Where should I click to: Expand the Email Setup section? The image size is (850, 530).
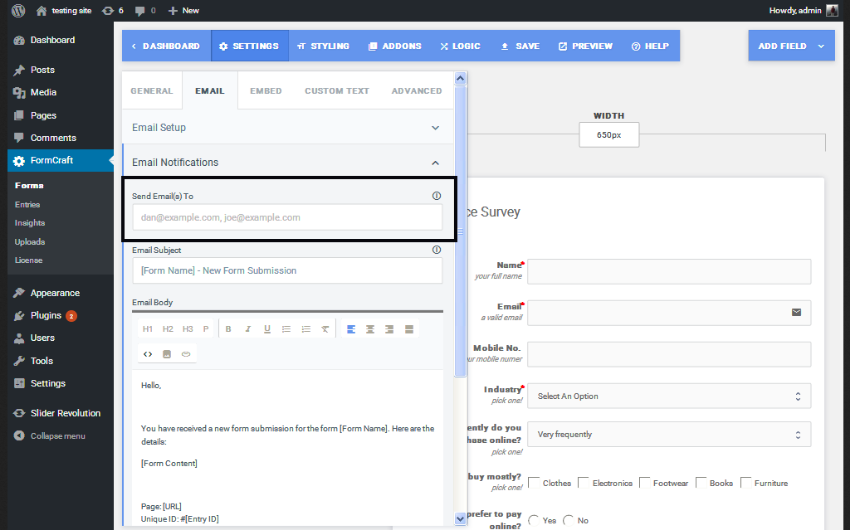pos(288,127)
